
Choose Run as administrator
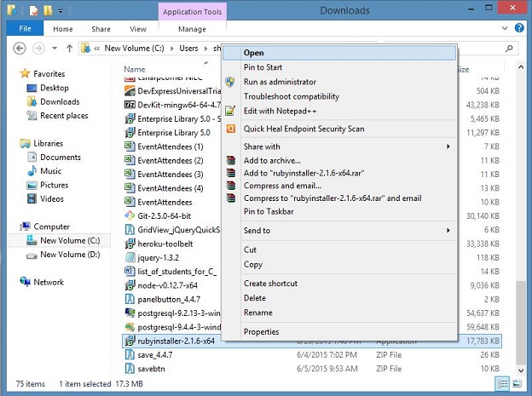coord(280,82)
